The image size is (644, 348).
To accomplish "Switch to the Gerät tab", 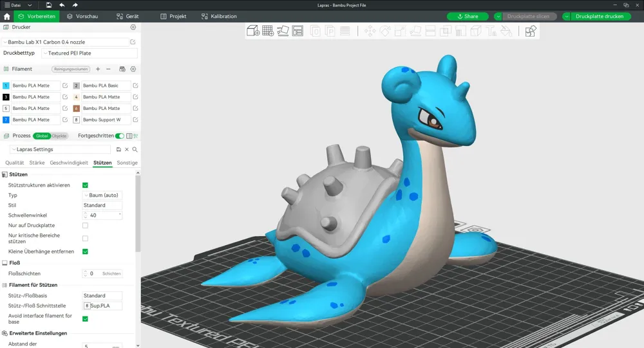I will tap(128, 17).
